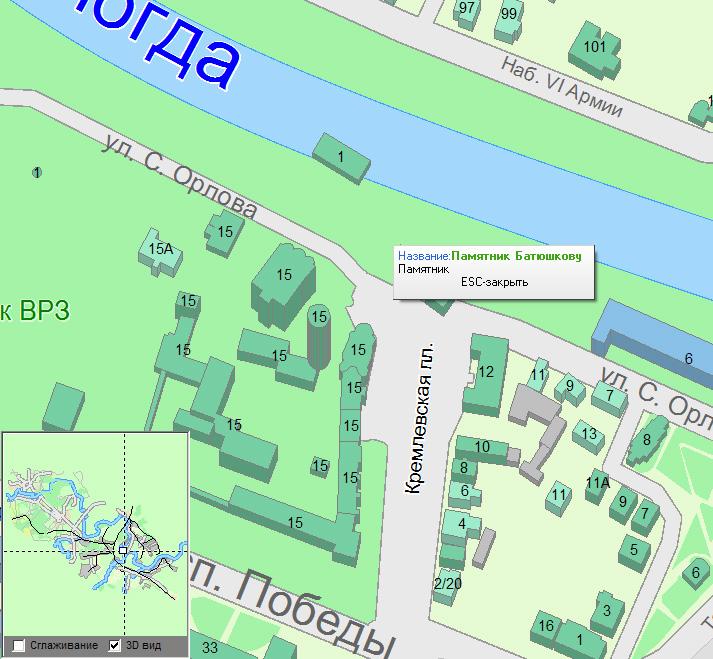Click building 1 beside the river
The image size is (713, 659).
(341, 158)
